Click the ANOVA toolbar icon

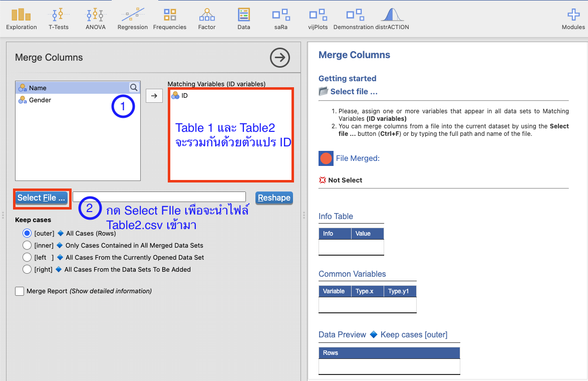(x=96, y=19)
